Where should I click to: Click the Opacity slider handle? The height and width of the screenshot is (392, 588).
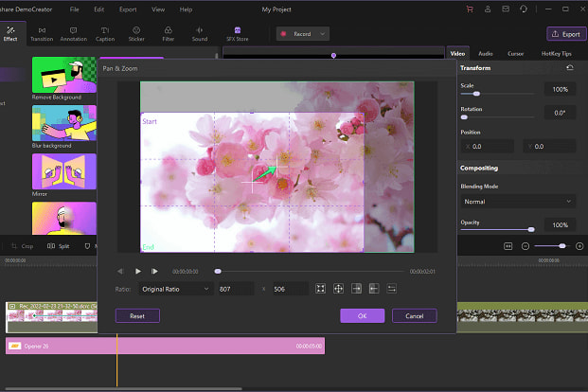coord(531,229)
